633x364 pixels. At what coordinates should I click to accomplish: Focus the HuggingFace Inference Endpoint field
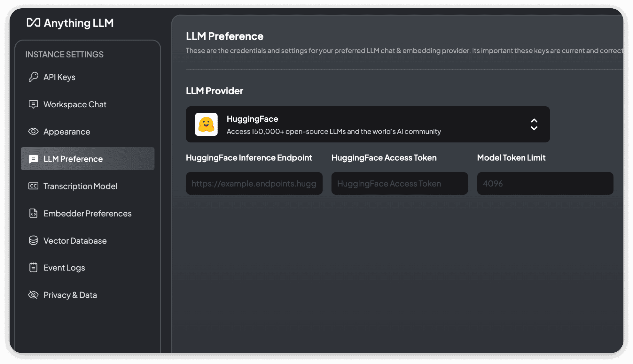point(254,184)
